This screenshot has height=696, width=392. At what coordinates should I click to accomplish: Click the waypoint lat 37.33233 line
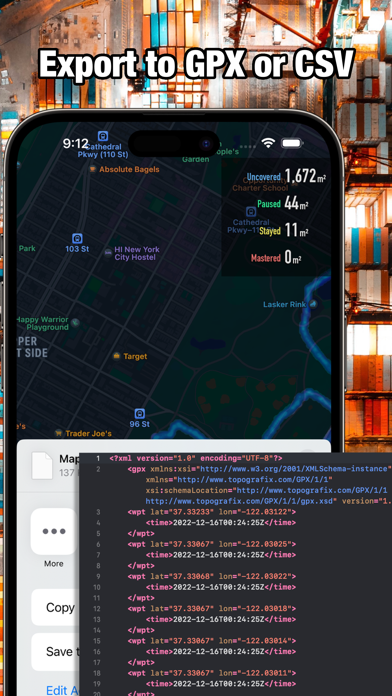pos(212,512)
